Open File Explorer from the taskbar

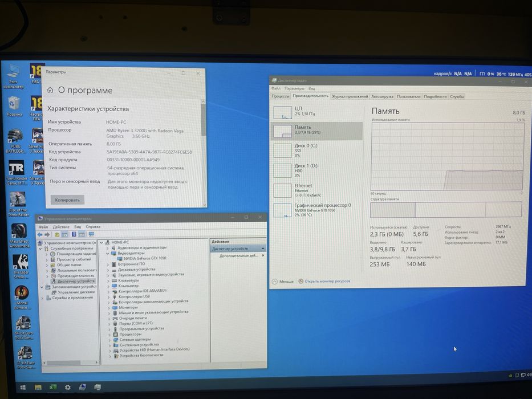click(38, 387)
